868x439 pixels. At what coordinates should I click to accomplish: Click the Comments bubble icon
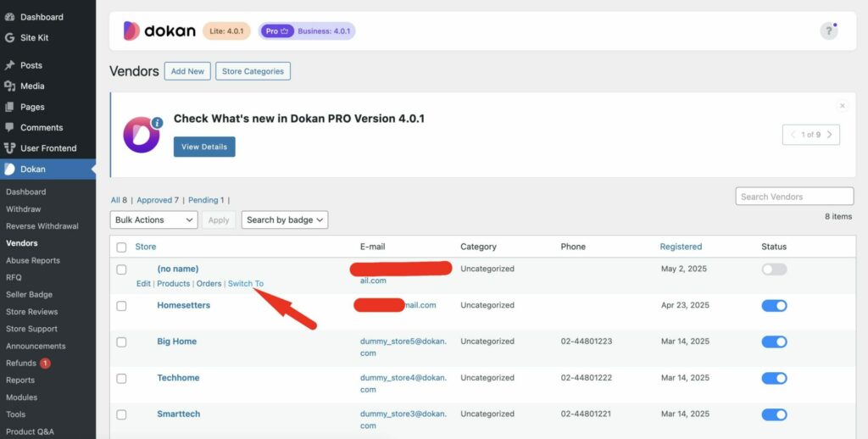[9, 128]
